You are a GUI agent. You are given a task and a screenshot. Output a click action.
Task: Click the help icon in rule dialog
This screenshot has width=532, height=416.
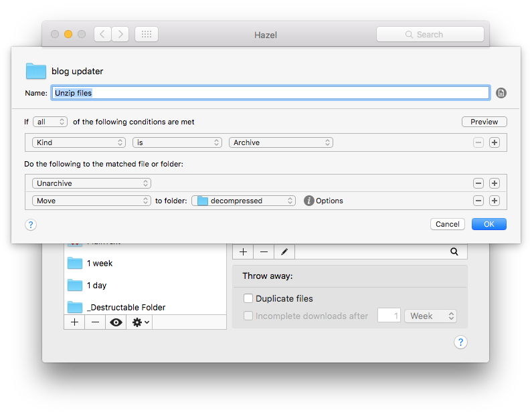(31, 225)
